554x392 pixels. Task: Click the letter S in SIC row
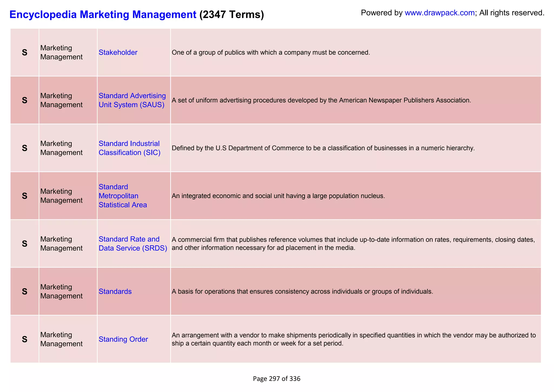(25, 148)
